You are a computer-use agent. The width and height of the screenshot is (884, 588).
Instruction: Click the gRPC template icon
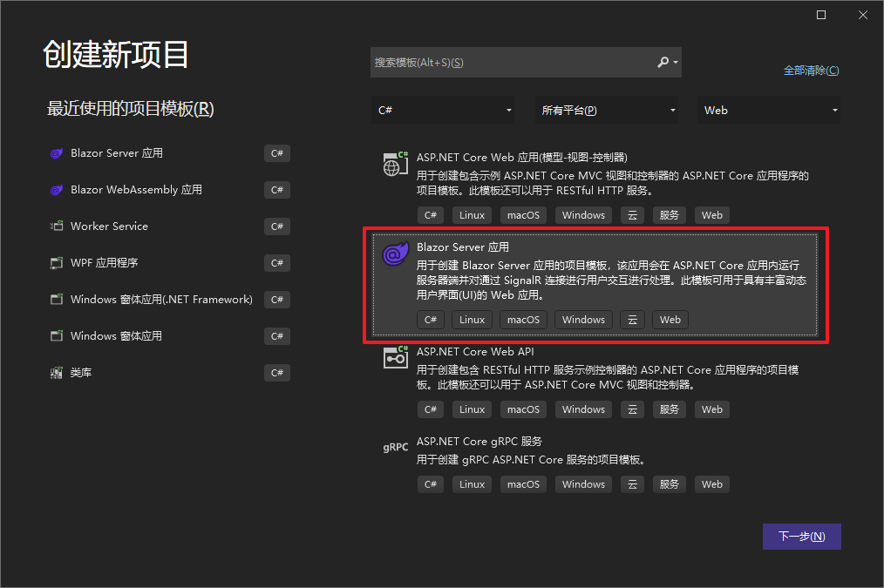pyautogui.click(x=395, y=447)
